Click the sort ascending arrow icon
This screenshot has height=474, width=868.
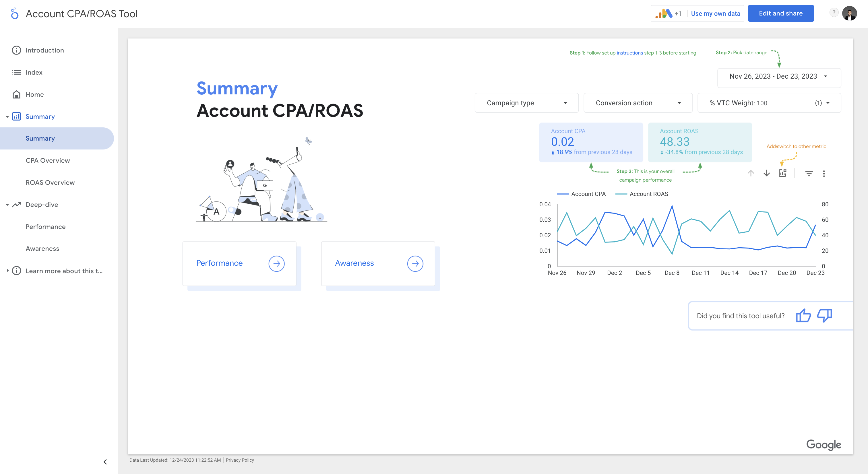[751, 173]
